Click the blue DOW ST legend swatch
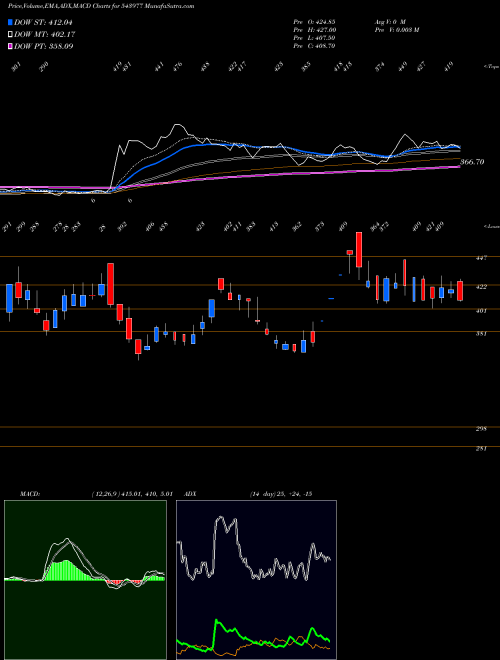The height and width of the screenshot is (660, 500). 11,23
